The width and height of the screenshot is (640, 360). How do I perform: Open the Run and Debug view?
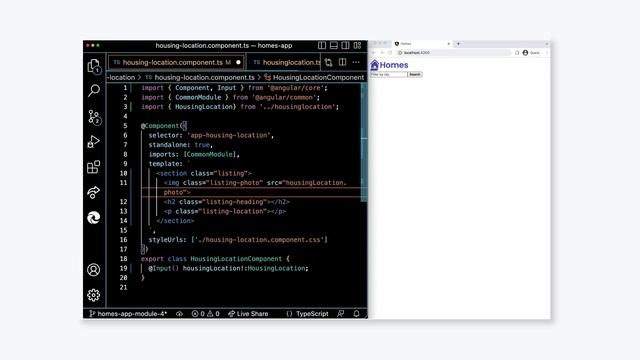[93, 142]
